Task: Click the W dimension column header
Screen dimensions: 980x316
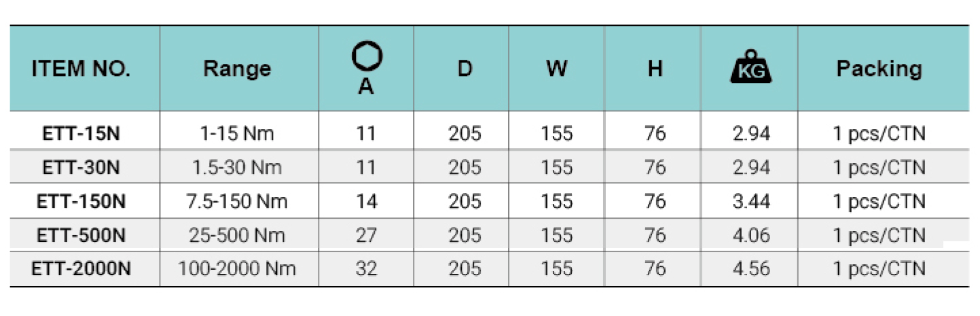Action: [x=557, y=69]
